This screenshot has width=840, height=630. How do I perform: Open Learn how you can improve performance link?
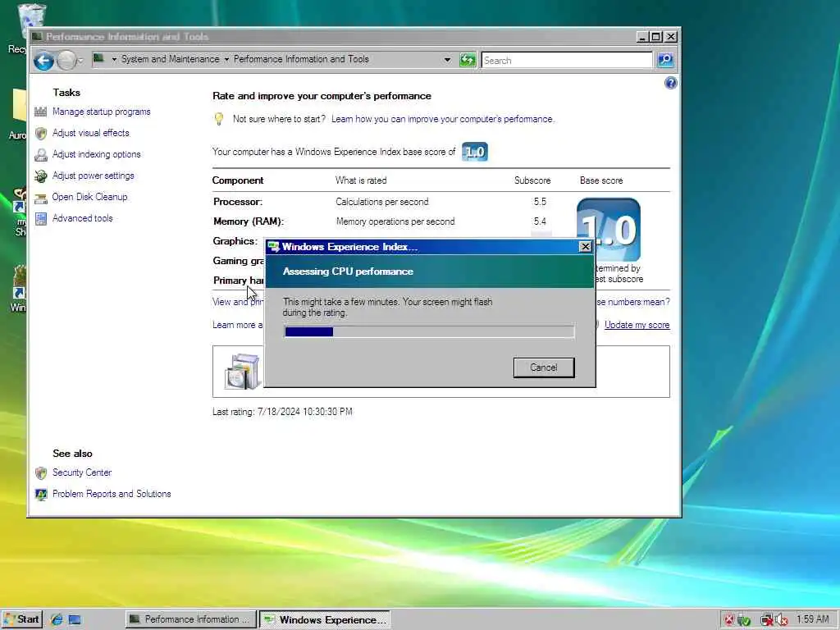click(x=443, y=119)
